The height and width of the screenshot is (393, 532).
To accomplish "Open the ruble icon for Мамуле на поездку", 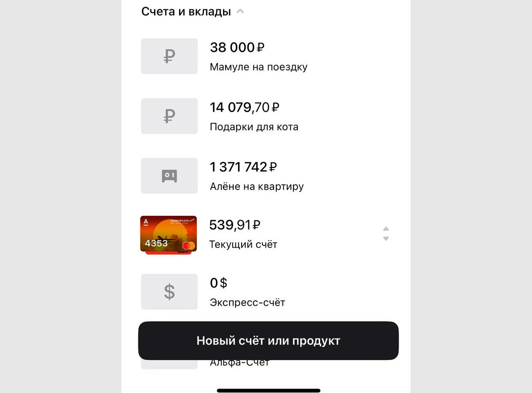I will [x=169, y=56].
